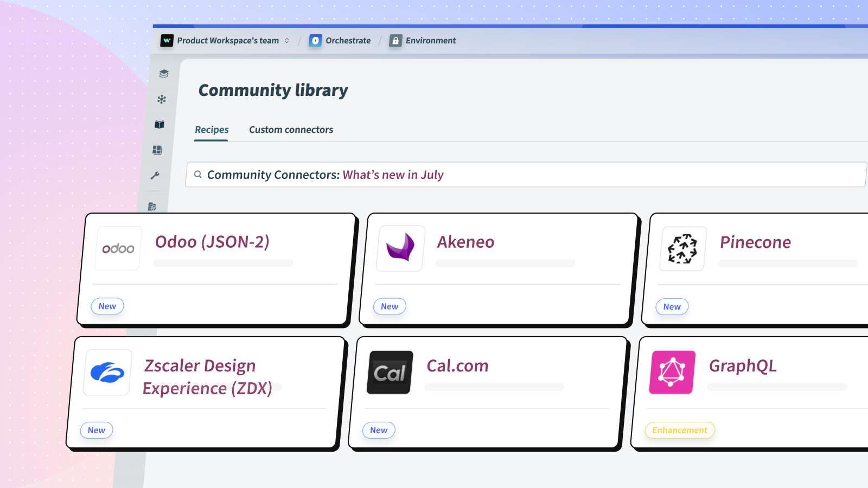Open the Orchestrate breadcrumb link
This screenshot has height=488, width=868.
[x=348, y=41]
